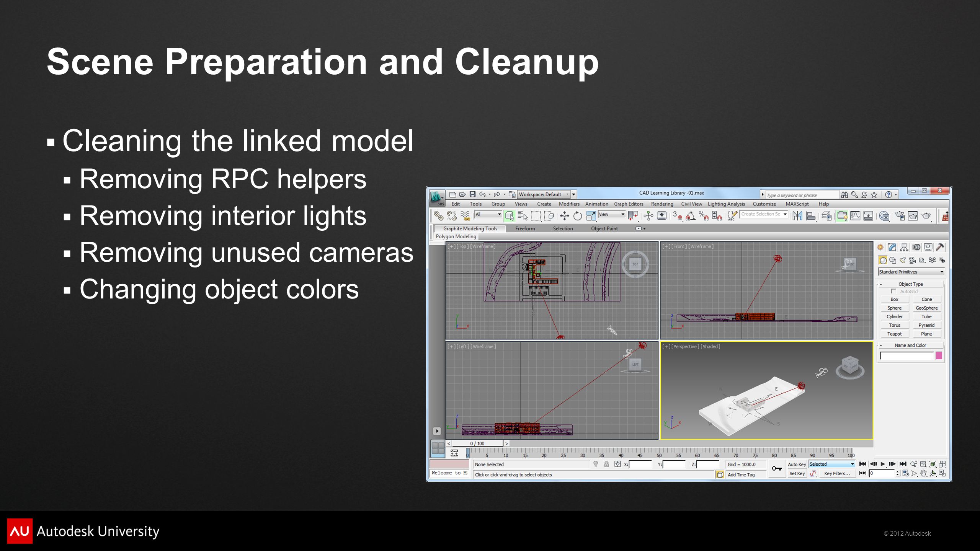Choose the Select and Move tool
The image size is (980, 551).
564,216
